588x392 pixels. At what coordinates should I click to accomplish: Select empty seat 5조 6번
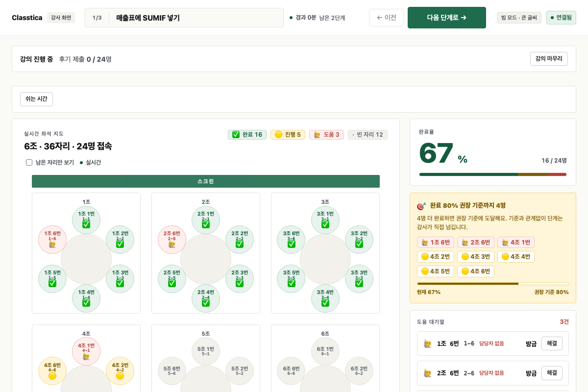(172, 371)
